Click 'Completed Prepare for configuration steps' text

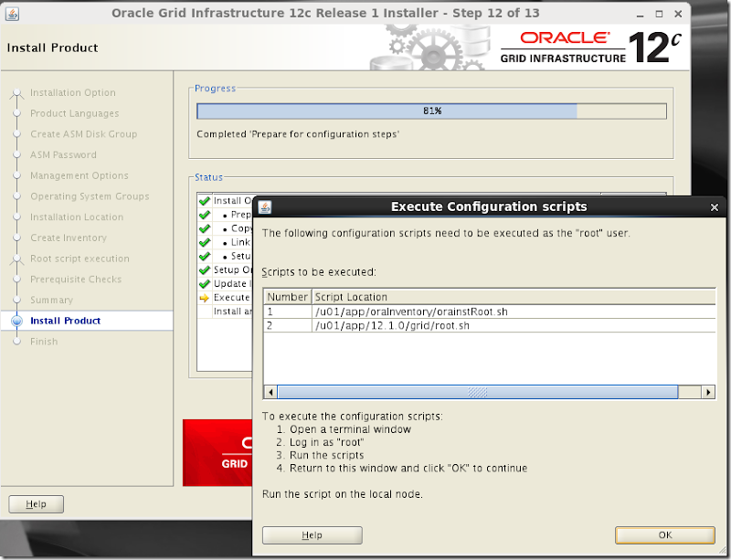(x=298, y=134)
